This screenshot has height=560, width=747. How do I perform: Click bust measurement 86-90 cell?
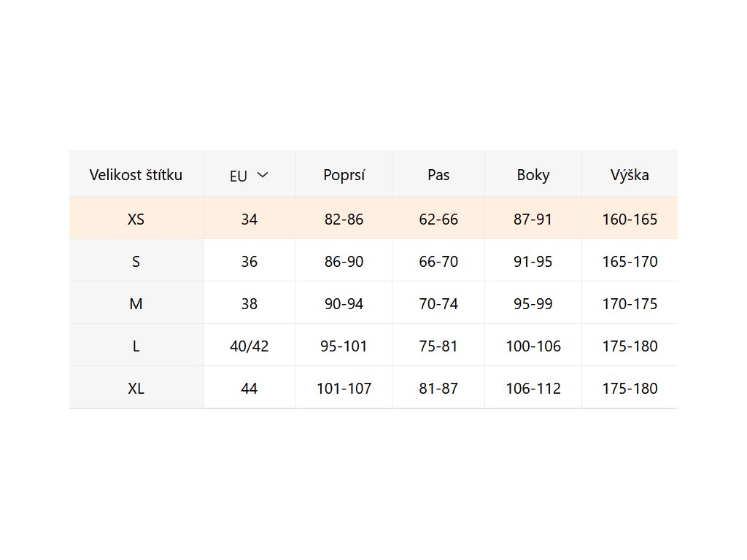344,261
